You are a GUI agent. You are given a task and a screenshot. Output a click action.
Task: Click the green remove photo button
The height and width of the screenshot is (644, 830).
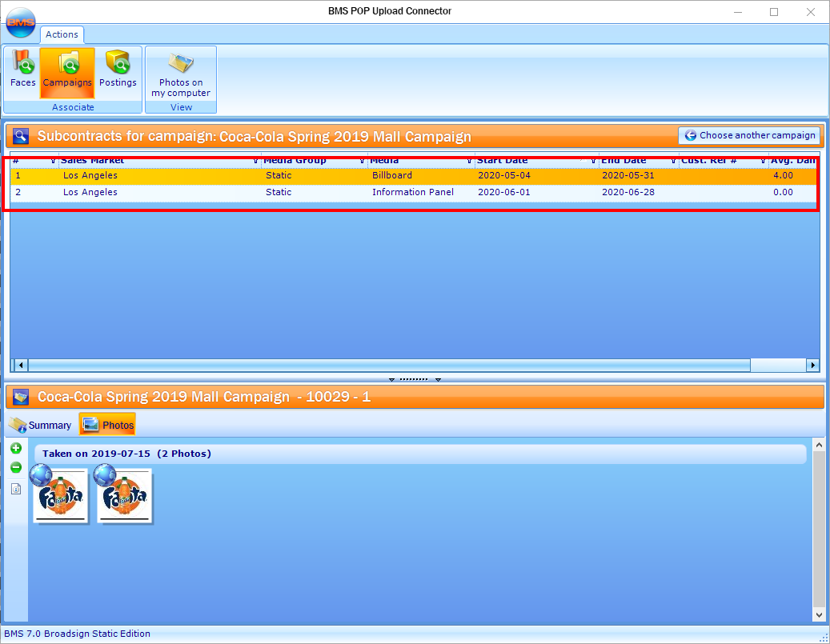[16, 468]
